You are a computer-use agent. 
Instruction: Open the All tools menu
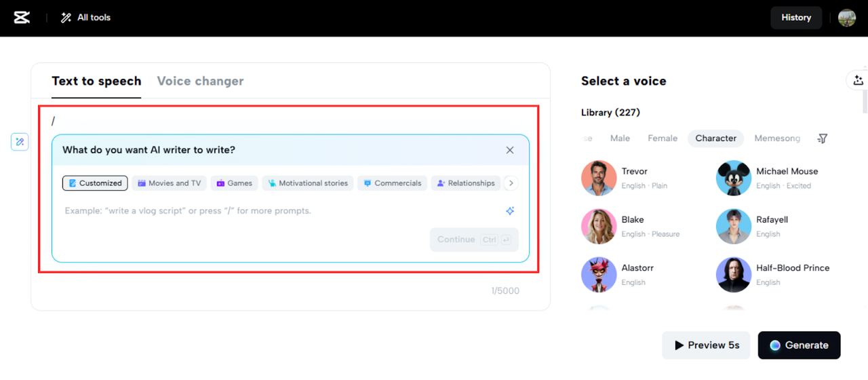tap(85, 18)
